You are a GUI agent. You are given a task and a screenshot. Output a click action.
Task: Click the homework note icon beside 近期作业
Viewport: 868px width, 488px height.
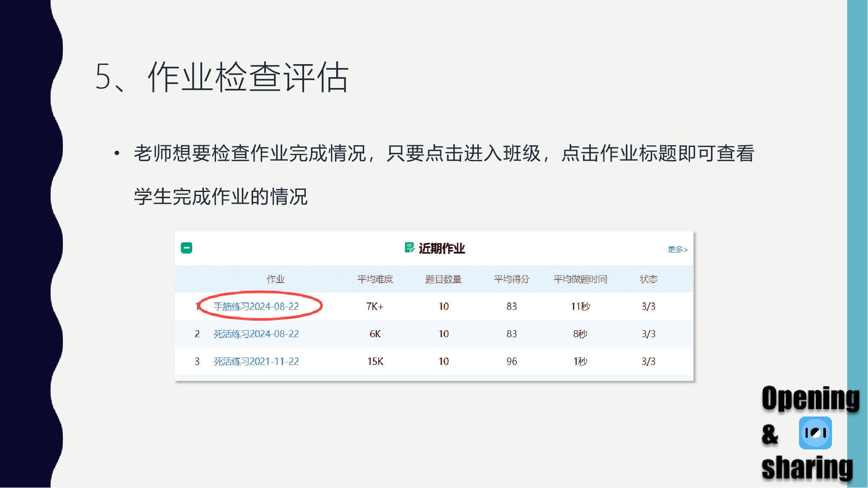tap(409, 248)
